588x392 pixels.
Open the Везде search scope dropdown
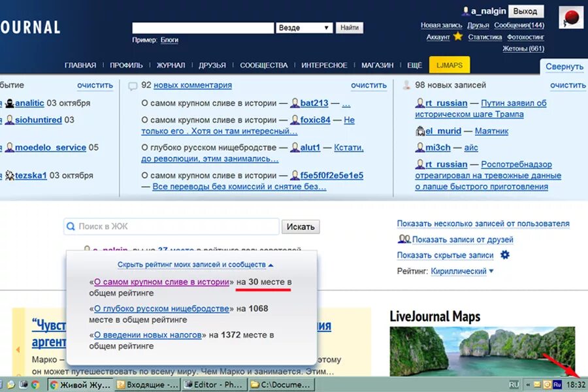[x=304, y=27]
